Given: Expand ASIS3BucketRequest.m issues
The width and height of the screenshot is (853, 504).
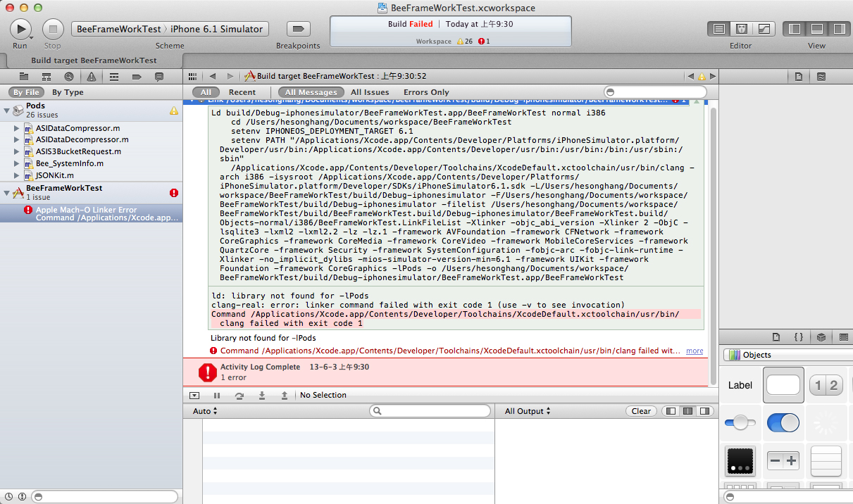Looking at the screenshot, I should pos(17,151).
